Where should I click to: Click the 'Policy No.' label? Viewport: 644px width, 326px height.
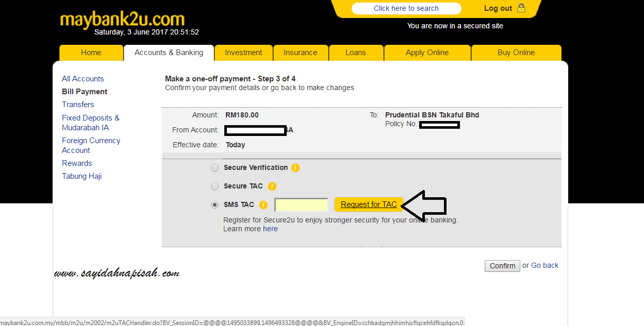[x=401, y=124]
